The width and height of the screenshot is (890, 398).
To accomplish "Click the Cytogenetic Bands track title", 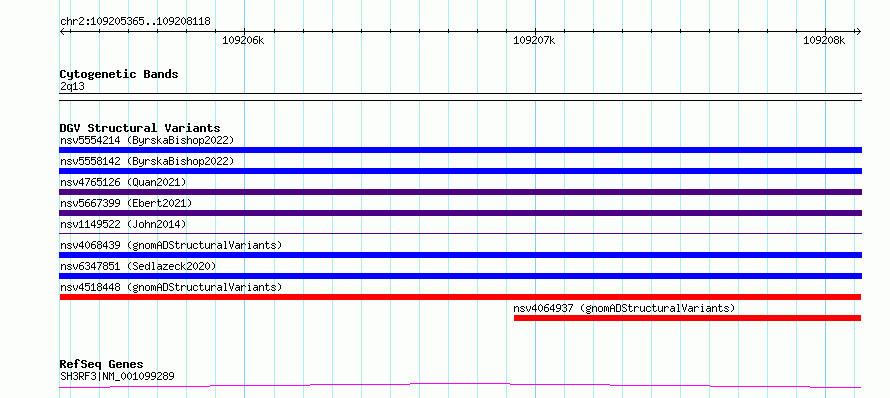I will tap(119, 74).
